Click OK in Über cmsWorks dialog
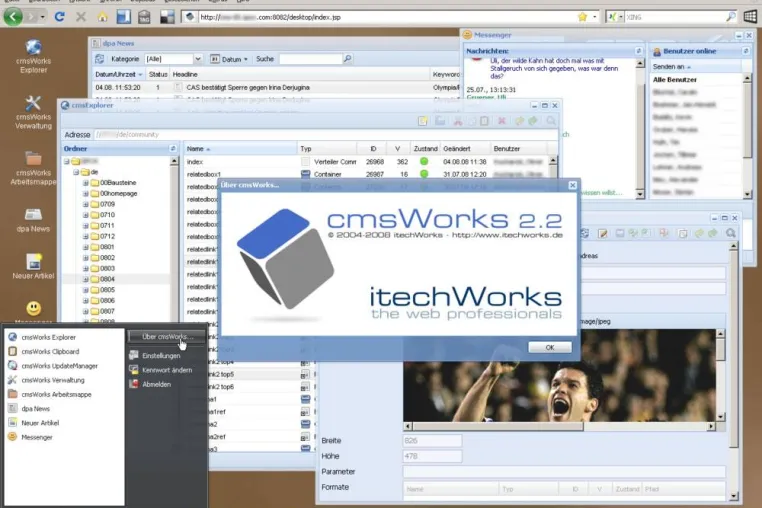Image resolution: width=762 pixels, height=508 pixels. tap(550, 347)
